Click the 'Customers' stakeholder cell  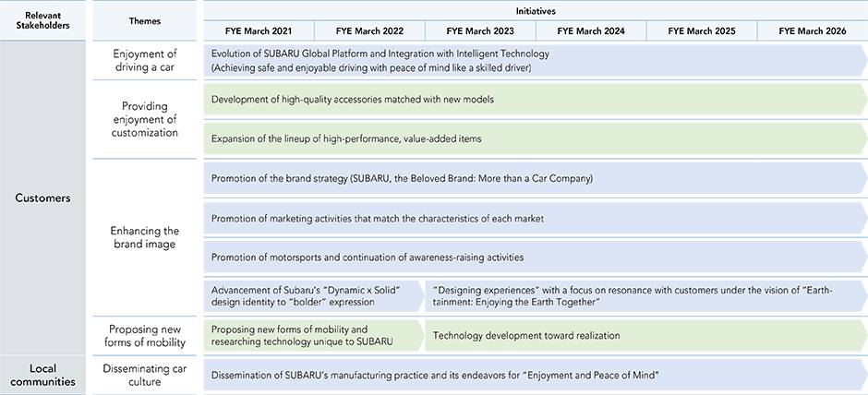pyautogui.click(x=42, y=198)
